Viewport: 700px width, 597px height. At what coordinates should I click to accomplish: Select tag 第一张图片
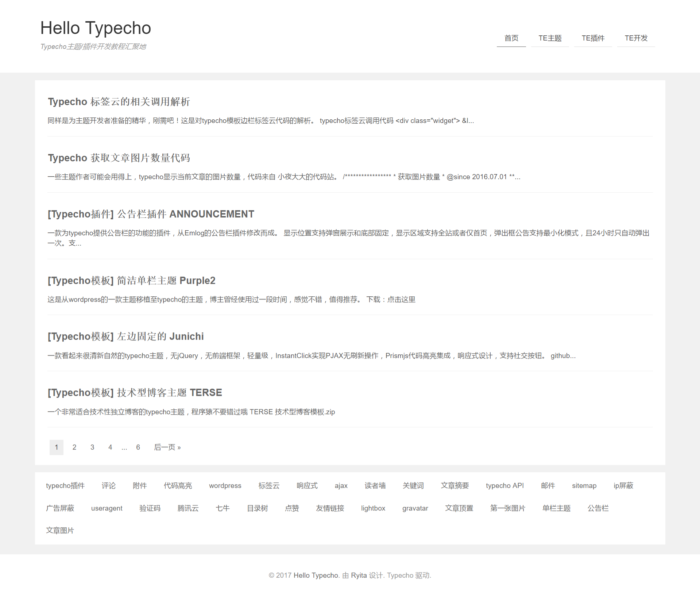tap(508, 508)
